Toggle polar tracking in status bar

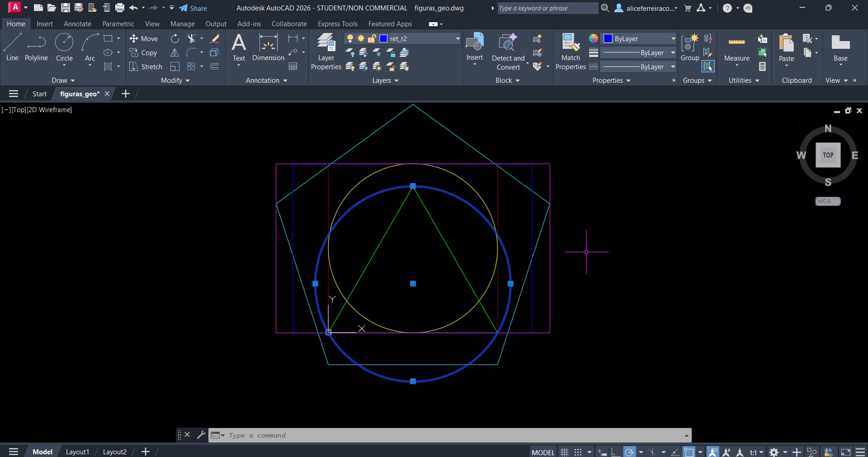629,452
